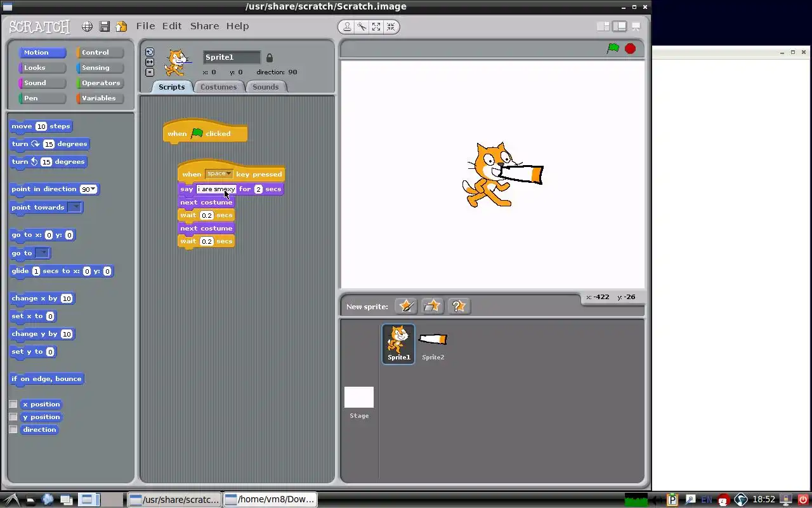The image size is (812, 508).
Task: Click the cat thumbnail beside the sprite name
Action: (x=177, y=62)
